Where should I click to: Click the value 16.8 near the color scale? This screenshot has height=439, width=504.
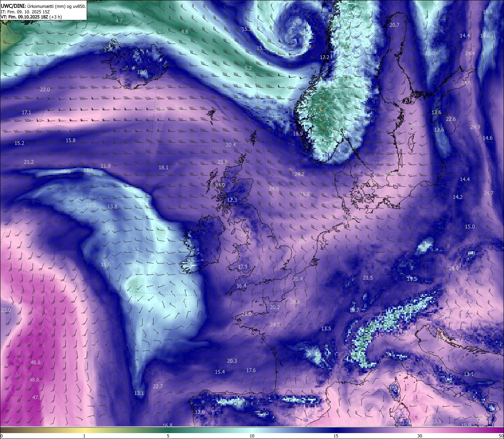168,425
